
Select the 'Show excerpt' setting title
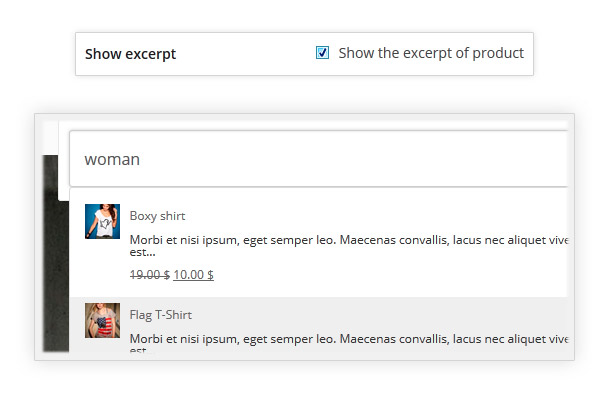pos(130,54)
